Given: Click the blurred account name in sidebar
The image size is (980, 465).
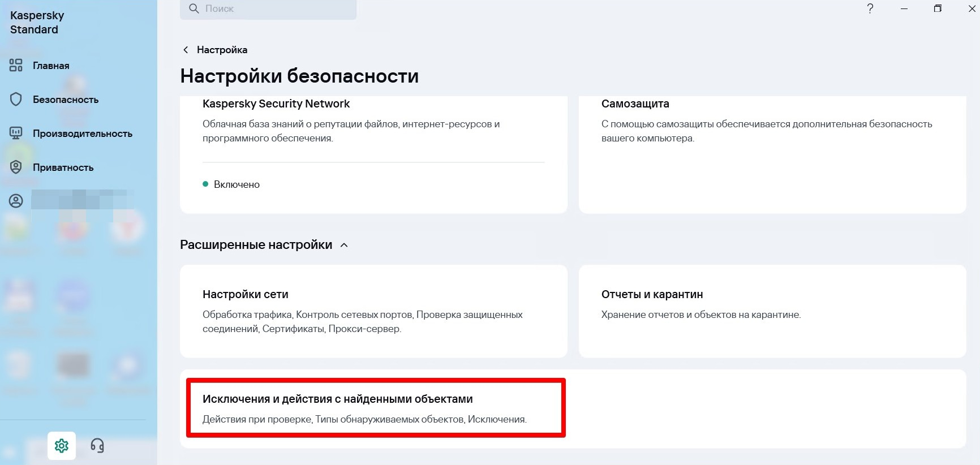Looking at the screenshot, I should point(83,200).
